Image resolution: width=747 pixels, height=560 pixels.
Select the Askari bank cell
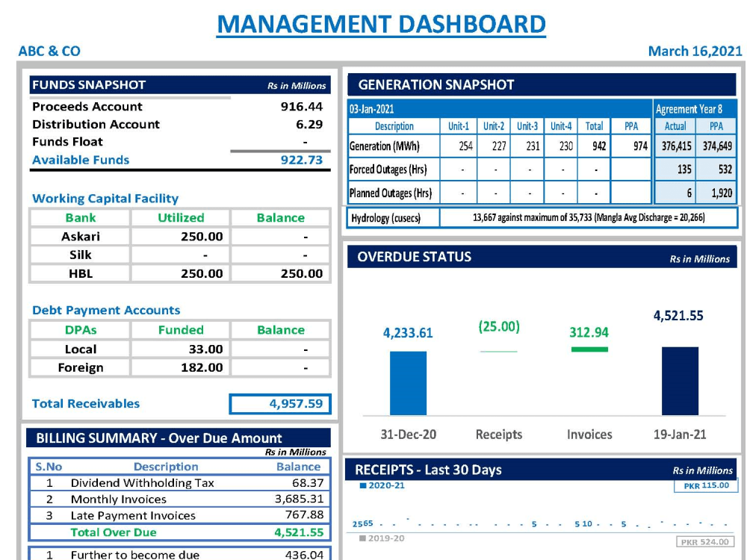81,237
